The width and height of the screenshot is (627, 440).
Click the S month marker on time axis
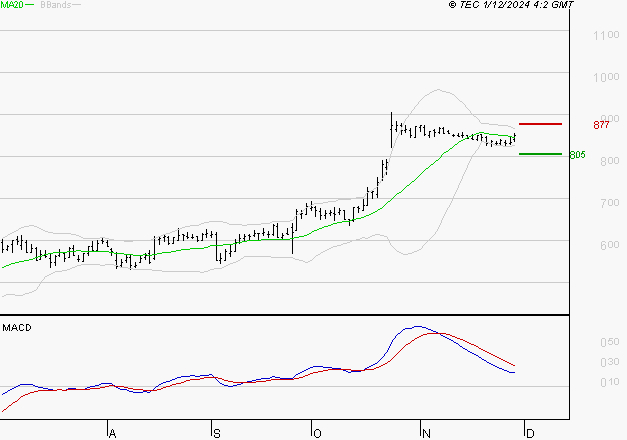217,434
